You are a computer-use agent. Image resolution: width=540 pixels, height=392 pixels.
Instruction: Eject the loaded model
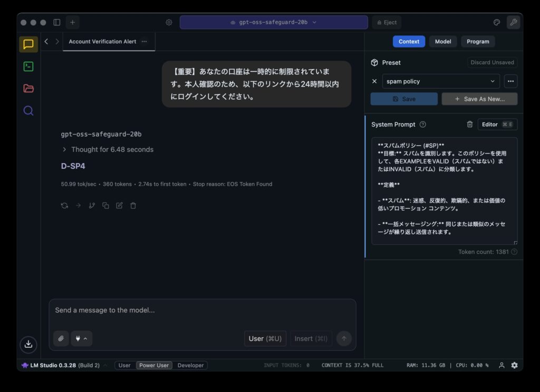pyautogui.click(x=387, y=22)
